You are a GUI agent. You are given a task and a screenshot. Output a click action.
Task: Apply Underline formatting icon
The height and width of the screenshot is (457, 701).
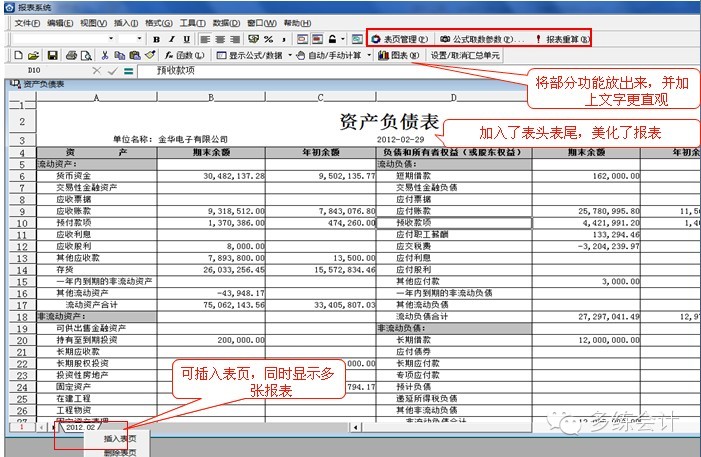(x=187, y=39)
